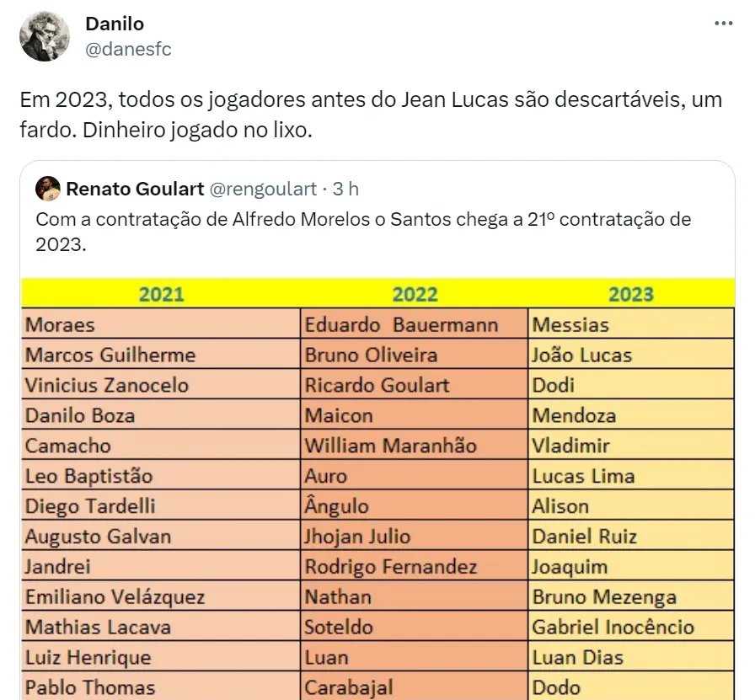Select the Ricardo Goulart table cell

[377, 385]
